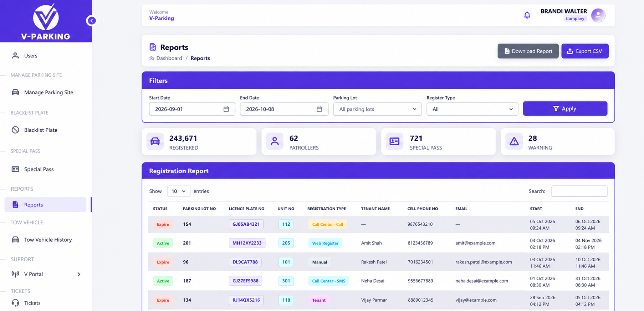
Task: Click the V-Parking logo
Action: [x=46, y=21]
